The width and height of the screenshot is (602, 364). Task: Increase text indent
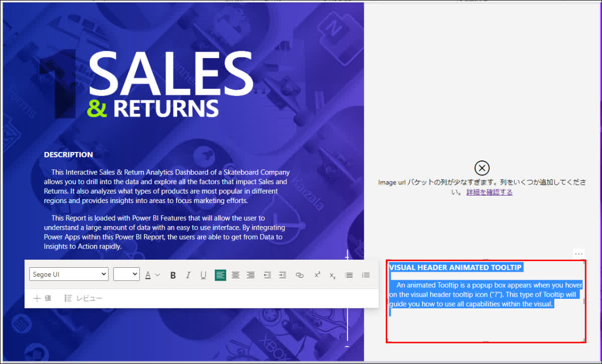[x=282, y=275]
